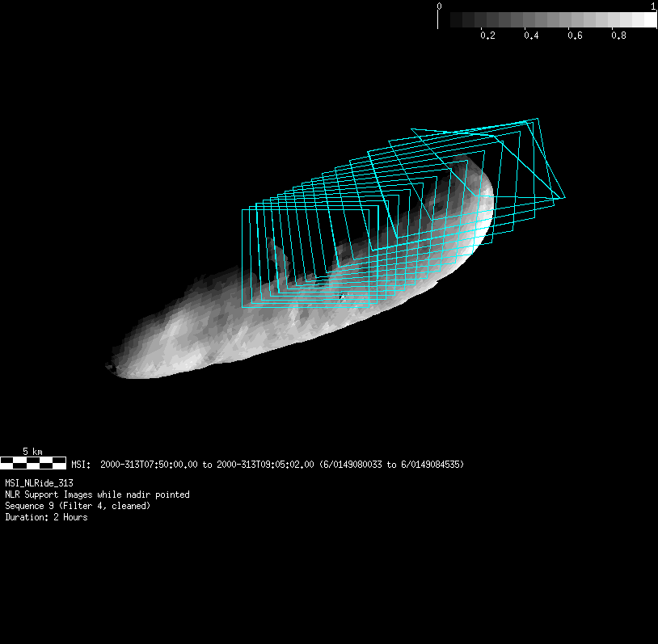Click the small dark marker on asteroid surface
The height and width of the screenshot is (644, 658).
point(342,297)
